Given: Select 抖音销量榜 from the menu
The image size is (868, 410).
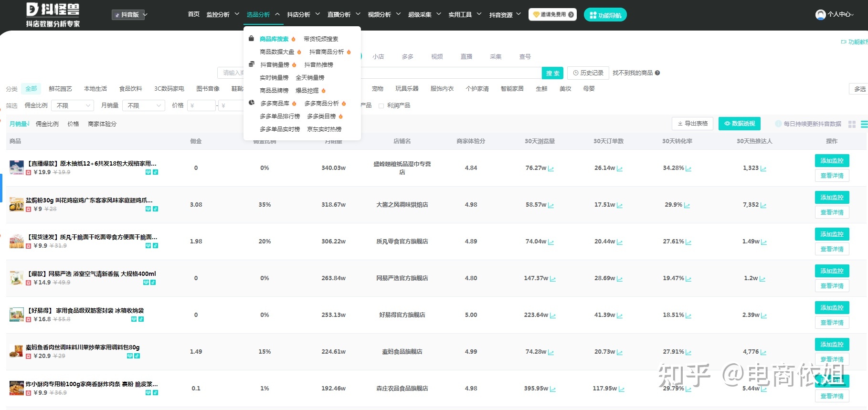Looking at the screenshot, I should click(x=275, y=65).
